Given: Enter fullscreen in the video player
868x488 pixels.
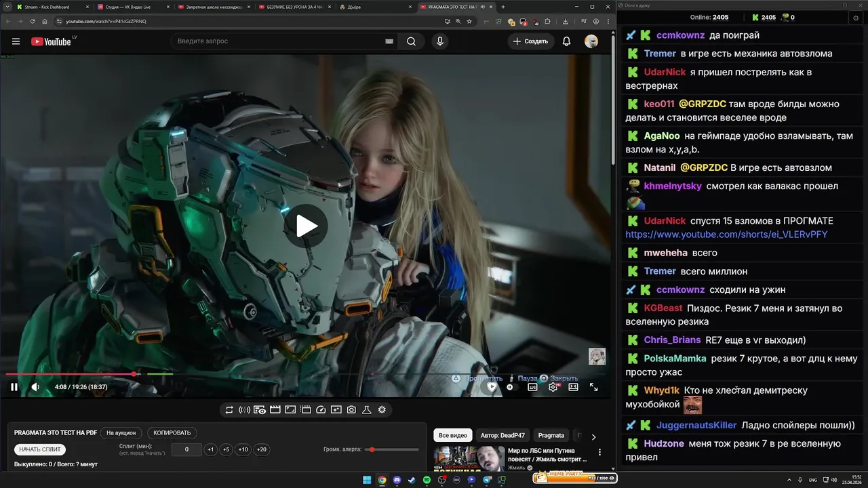Looking at the screenshot, I should tap(593, 387).
